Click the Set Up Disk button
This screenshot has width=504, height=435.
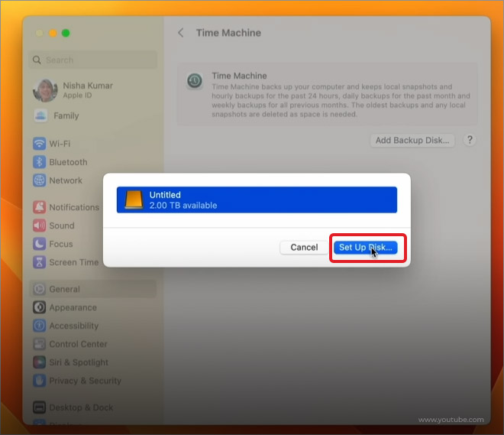tap(366, 248)
